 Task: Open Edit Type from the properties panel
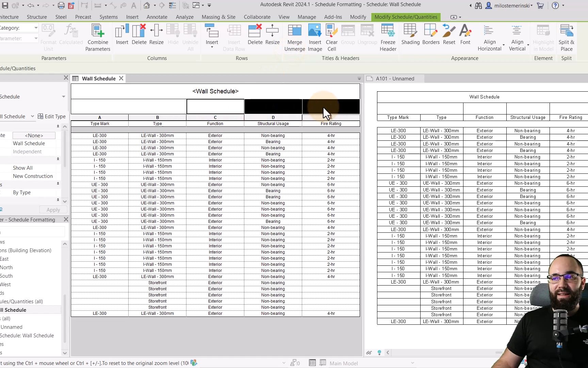[52, 116]
